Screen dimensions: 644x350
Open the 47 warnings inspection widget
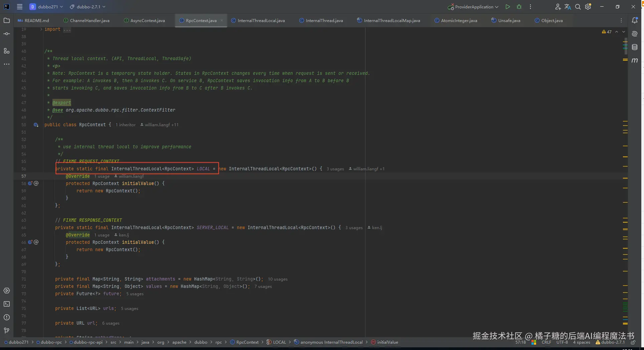(x=607, y=32)
